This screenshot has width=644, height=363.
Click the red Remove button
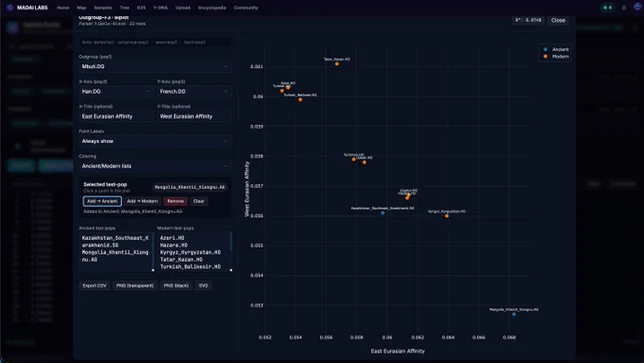coord(175,201)
